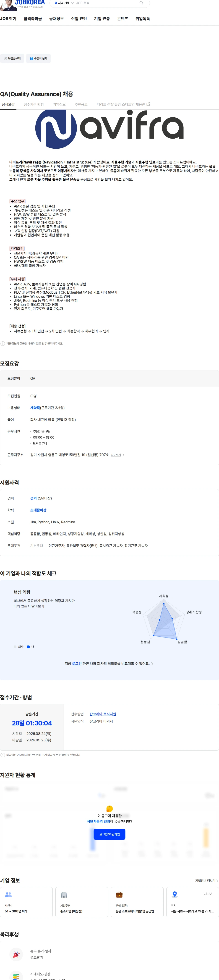Click the map pin icon on 위치 card
The width and height of the screenshot is (219, 980).
click(x=175, y=894)
